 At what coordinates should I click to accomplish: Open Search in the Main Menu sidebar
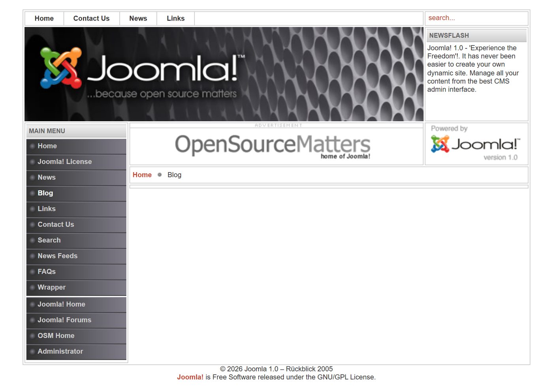pos(76,240)
